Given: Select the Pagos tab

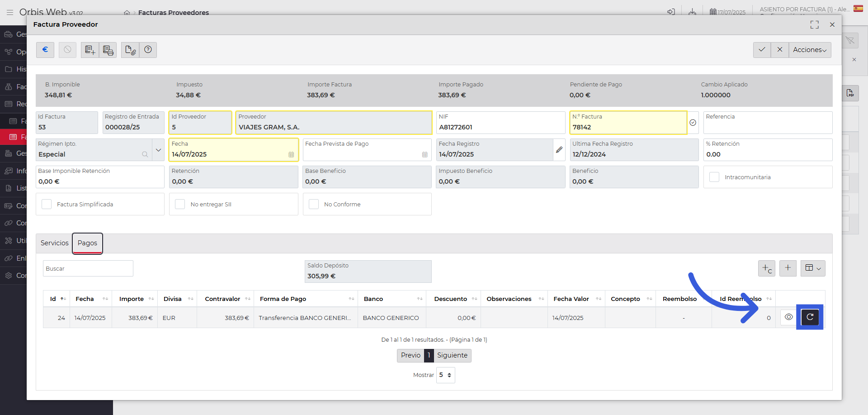Looking at the screenshot, I should (x=87, y=243).
